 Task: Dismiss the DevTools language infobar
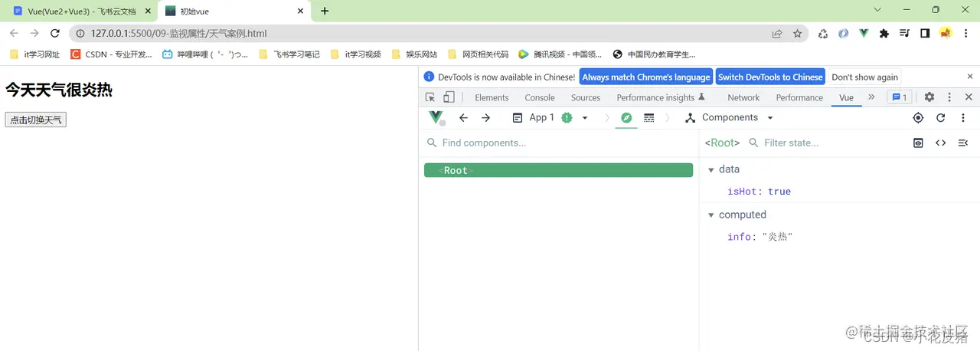970,77
